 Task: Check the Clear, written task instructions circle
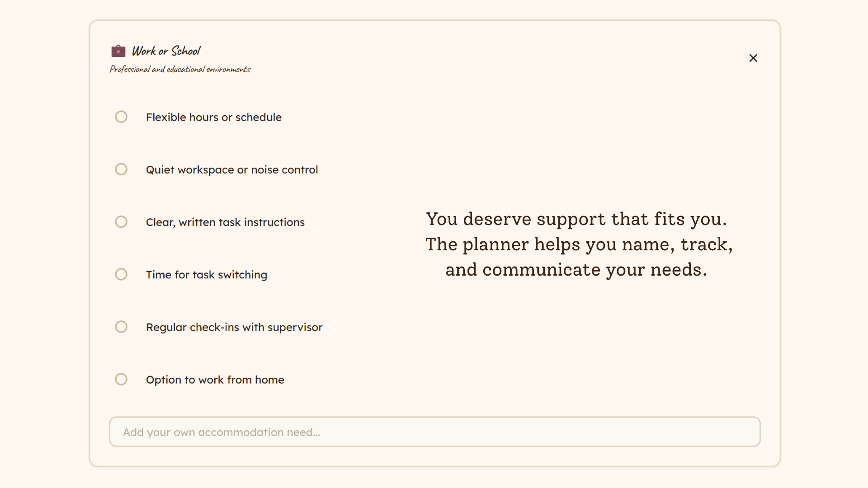coord(121,222)
